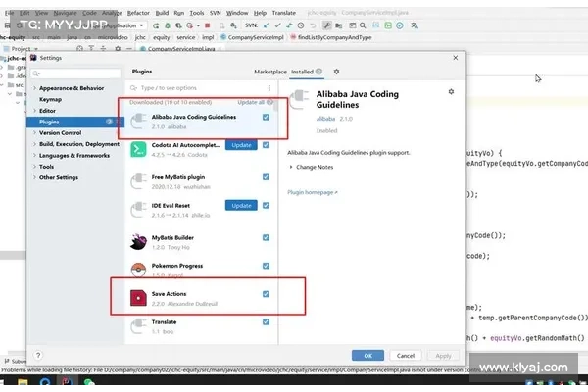Uncheck the Free MyBatis plugin checkbox

tap(266, 177)
